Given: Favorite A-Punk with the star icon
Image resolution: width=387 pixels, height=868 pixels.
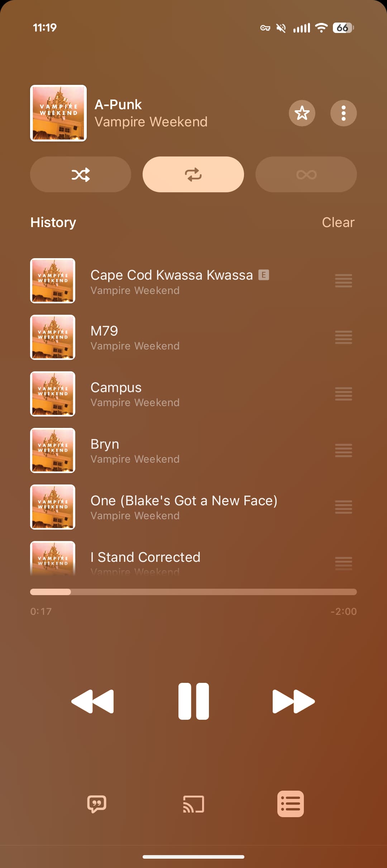Looking at the screenshot, I should pos(302,113).
